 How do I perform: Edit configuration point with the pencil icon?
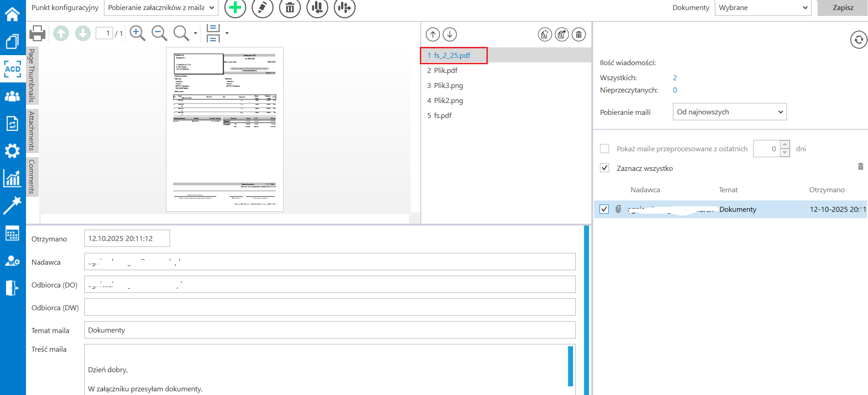(263, 8)
